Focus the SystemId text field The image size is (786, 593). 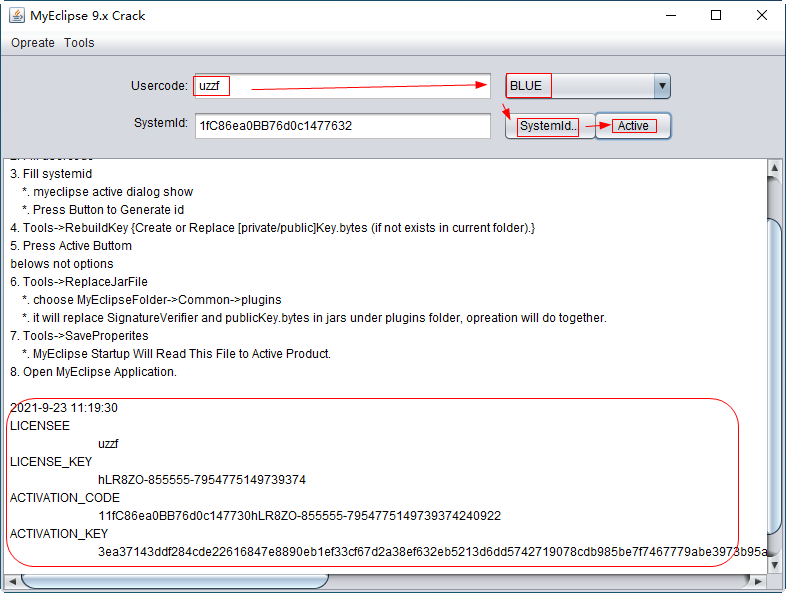point(342,126)
